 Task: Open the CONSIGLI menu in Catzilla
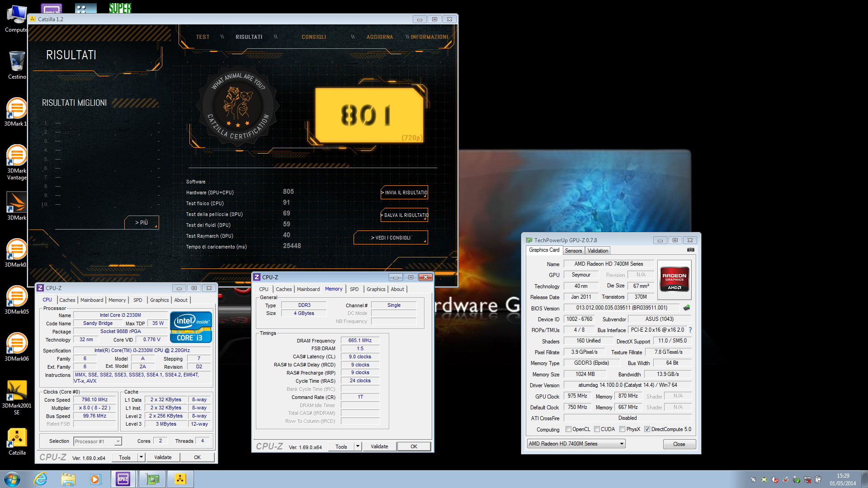314,37
